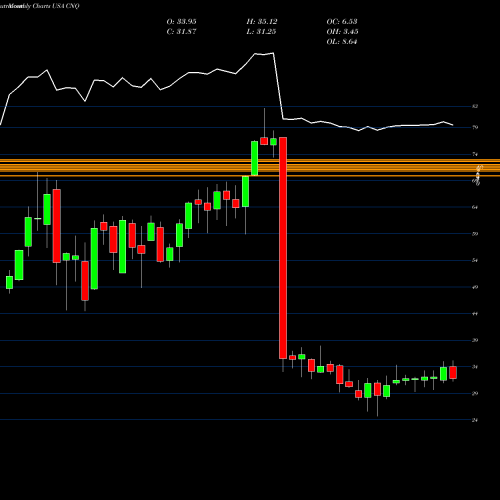Select the 54 price axis label

coord(475,260)
